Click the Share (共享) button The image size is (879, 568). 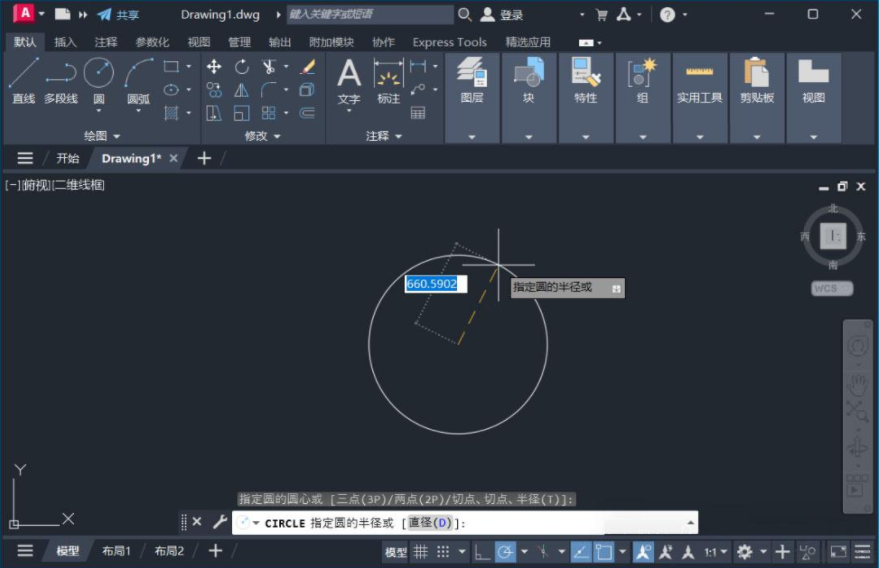118,15
